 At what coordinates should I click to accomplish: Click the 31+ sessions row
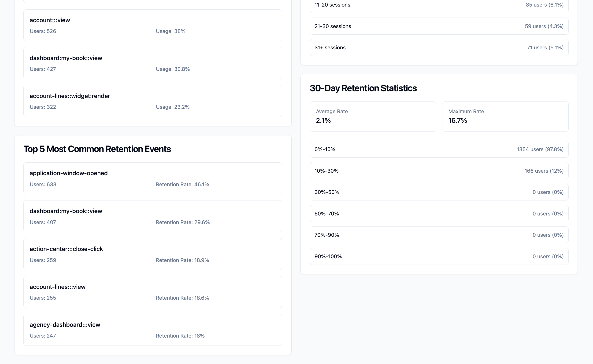point(439,47)
